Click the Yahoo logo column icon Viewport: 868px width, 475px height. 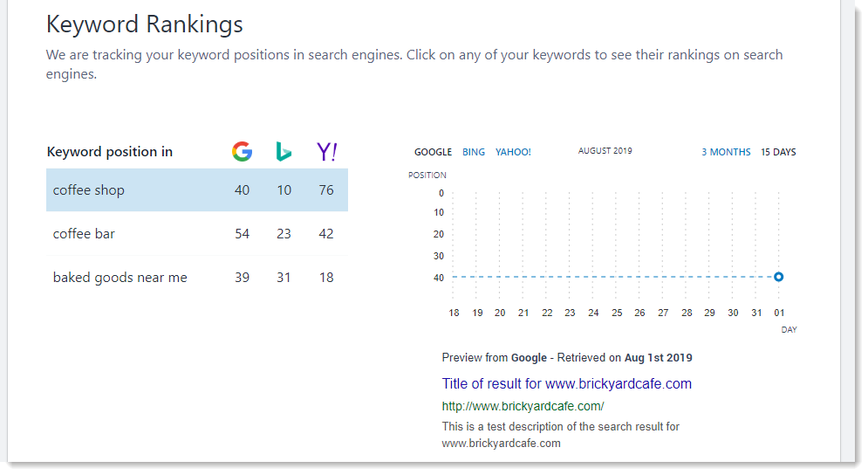(326, 152)
